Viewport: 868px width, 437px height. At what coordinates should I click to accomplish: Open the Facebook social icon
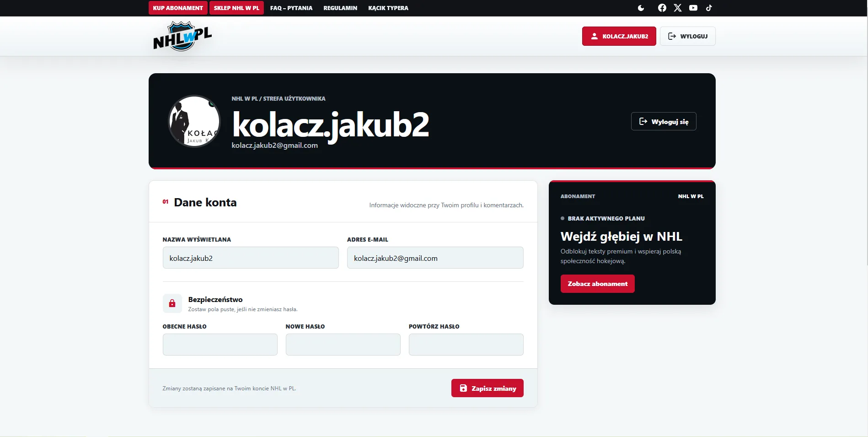662,8
